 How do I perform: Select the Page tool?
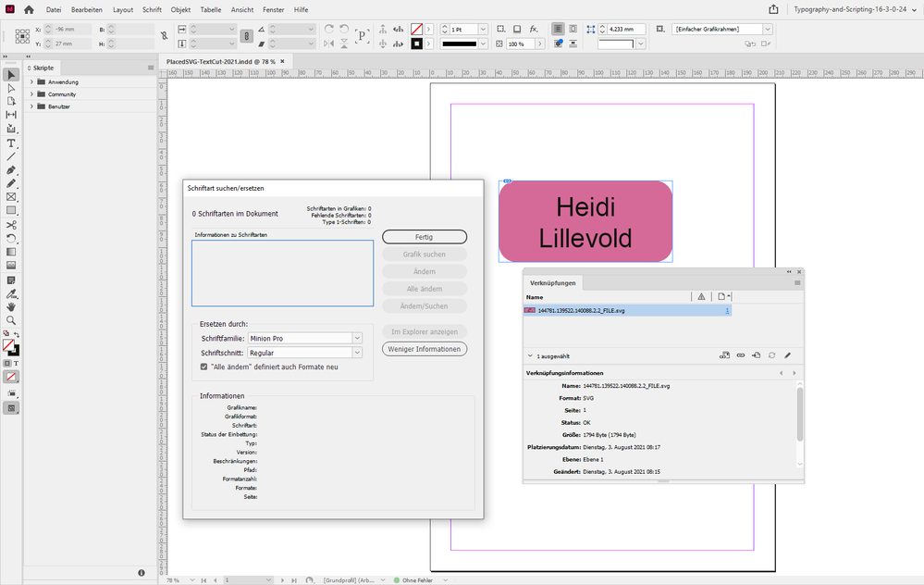click(11, 102)
